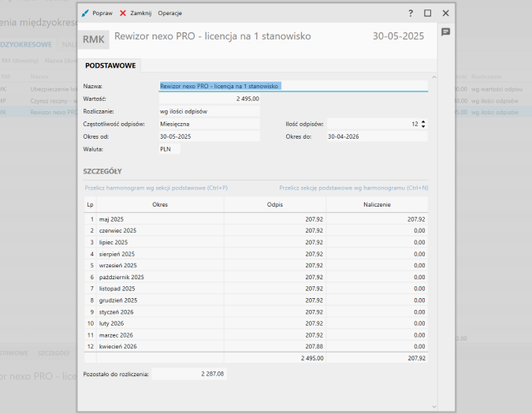Select the PODSTAWOWE tab
Image resolution: width=532 pixels, height=414 pixels.
pos(110,65)
